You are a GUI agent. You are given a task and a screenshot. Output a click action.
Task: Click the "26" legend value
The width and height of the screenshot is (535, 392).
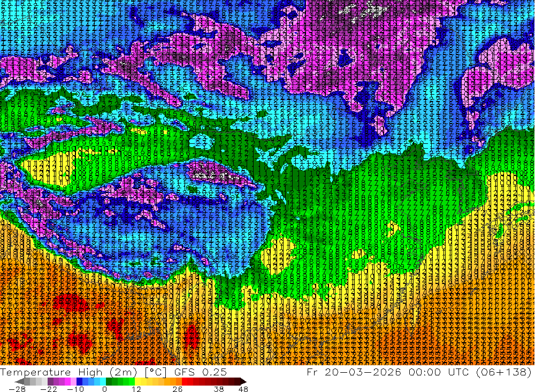tap(178, 389)
